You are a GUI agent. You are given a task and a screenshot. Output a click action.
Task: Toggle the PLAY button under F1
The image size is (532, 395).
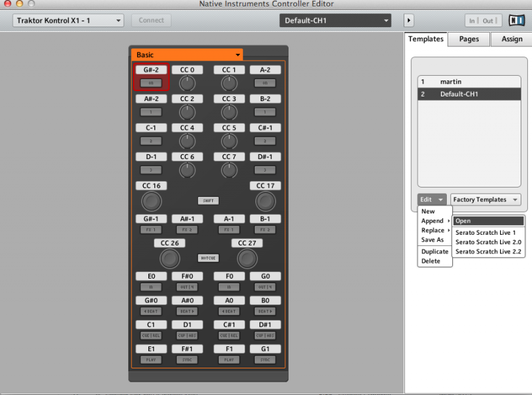(229, 360)
